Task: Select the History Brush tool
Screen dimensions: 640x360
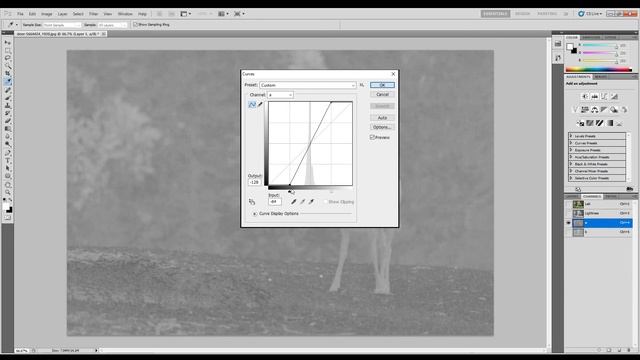Action: coord(8,113)
